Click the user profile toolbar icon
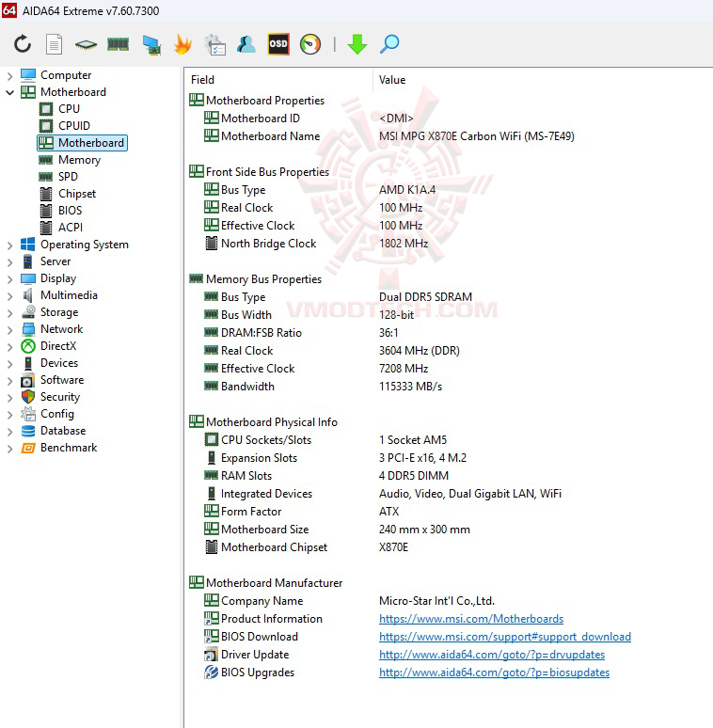The image size is (713, 728). [x=246, y=44]
